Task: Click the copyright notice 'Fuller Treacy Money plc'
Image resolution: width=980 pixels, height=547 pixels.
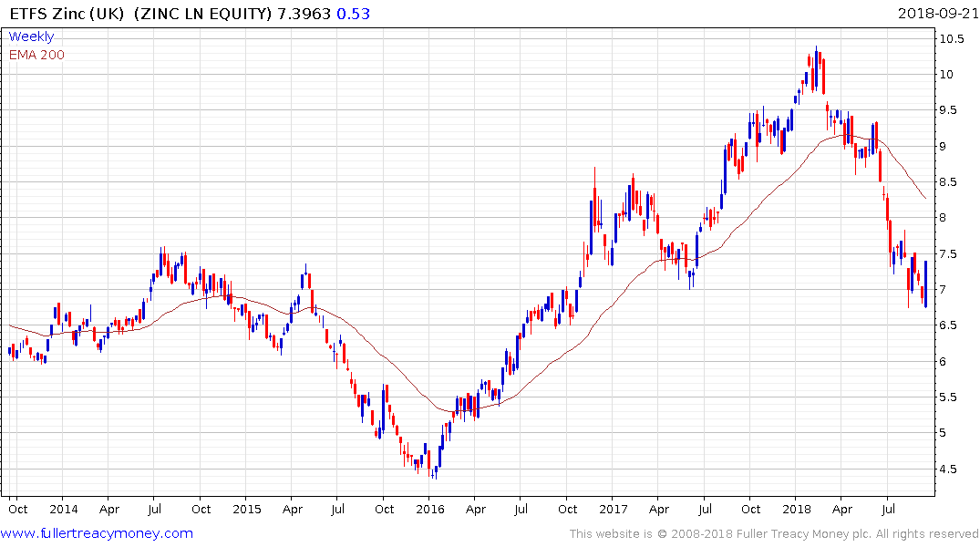Action: point(804,534)
